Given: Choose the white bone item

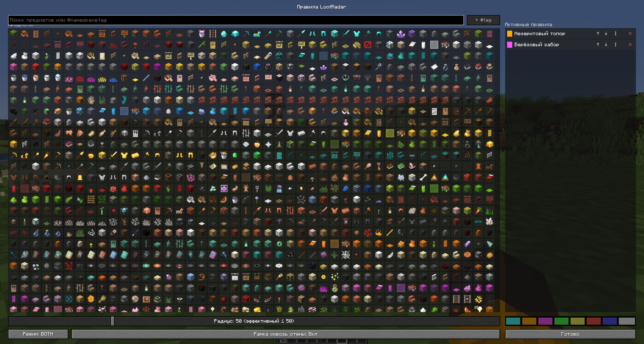Looking at the screenshot, I should (x=423, y=177).
